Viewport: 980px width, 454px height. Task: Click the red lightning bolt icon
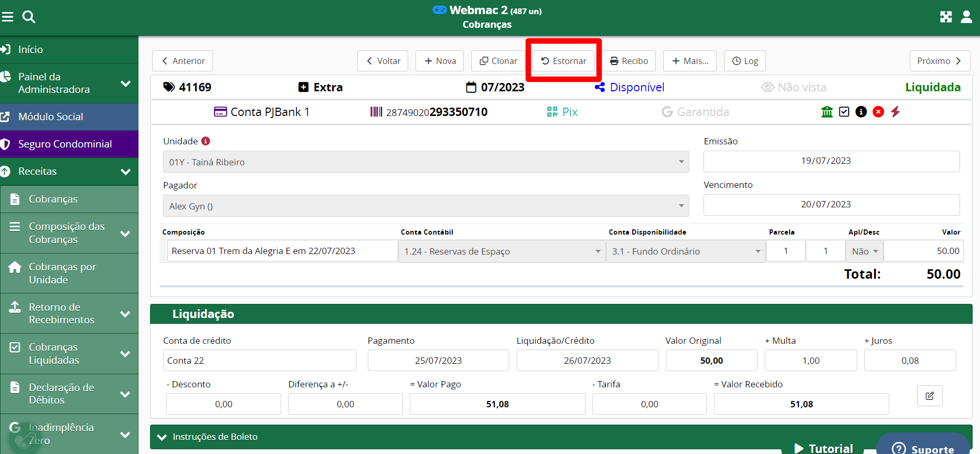(x=896, y=112)
